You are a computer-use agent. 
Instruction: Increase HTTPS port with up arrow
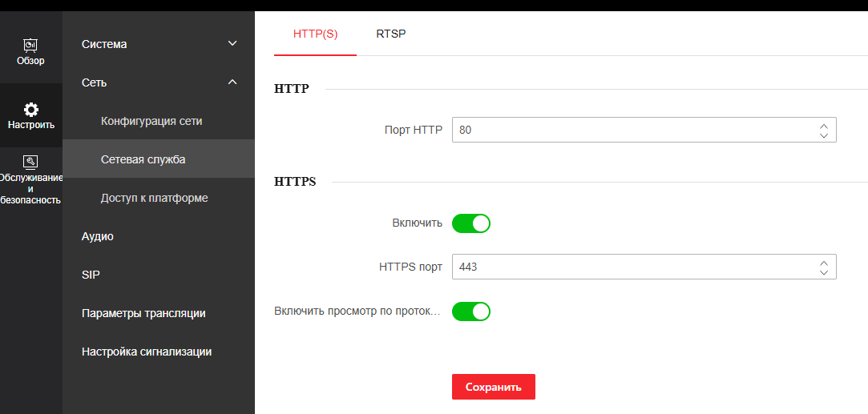(x=823, y=263)
